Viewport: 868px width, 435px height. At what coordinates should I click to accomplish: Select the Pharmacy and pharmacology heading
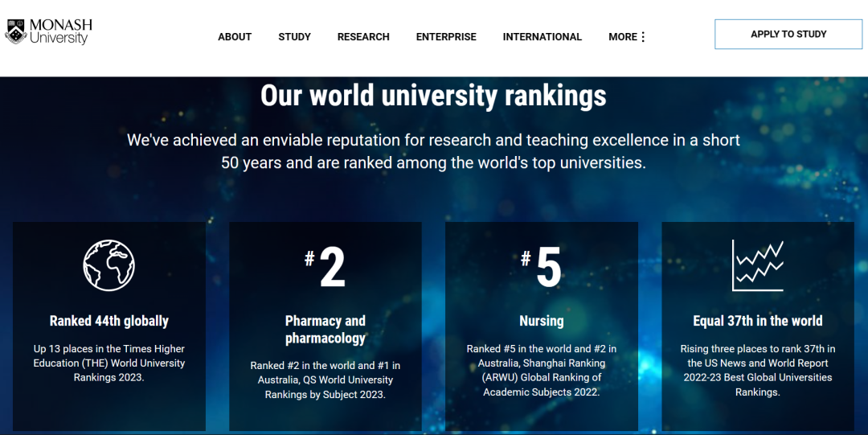click(325, 329)
